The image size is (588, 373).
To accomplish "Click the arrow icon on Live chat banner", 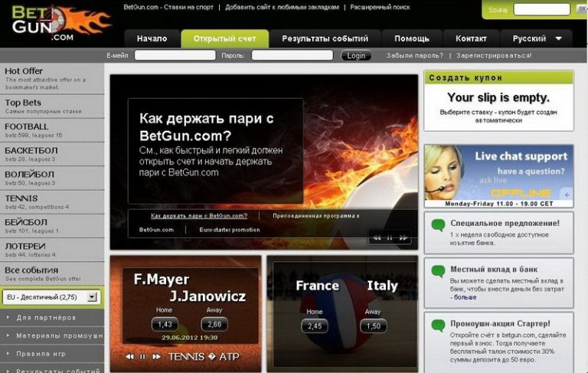I will (x=567, y=195).
